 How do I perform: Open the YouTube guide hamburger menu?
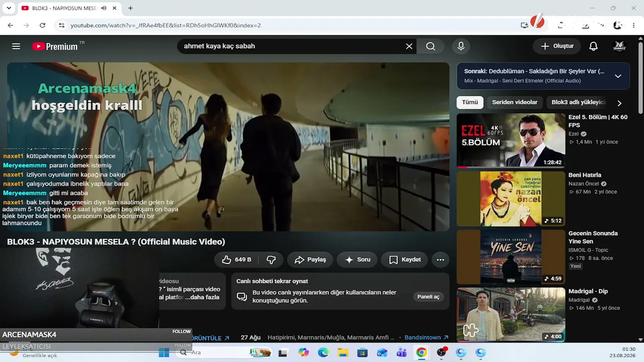(16, 46)
